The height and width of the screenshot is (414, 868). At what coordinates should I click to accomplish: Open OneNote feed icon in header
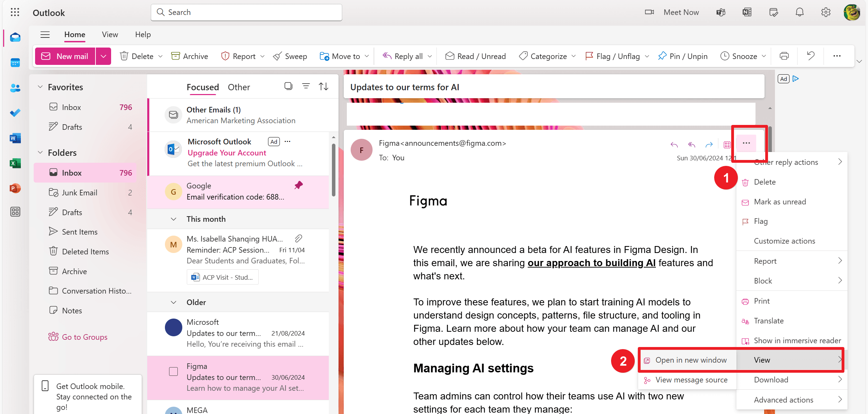click(x=747, y=12)
